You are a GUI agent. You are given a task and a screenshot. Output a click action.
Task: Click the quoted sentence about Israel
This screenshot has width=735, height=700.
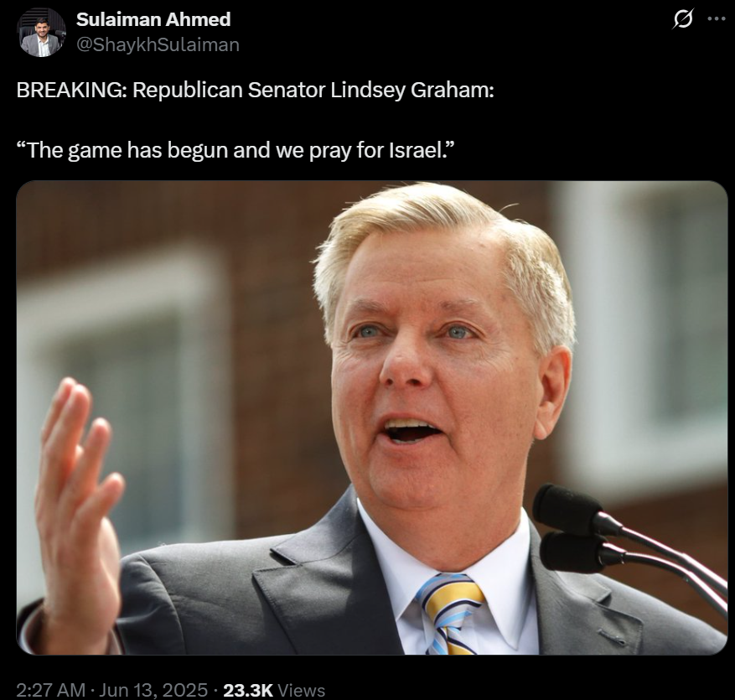coord(236,151)
